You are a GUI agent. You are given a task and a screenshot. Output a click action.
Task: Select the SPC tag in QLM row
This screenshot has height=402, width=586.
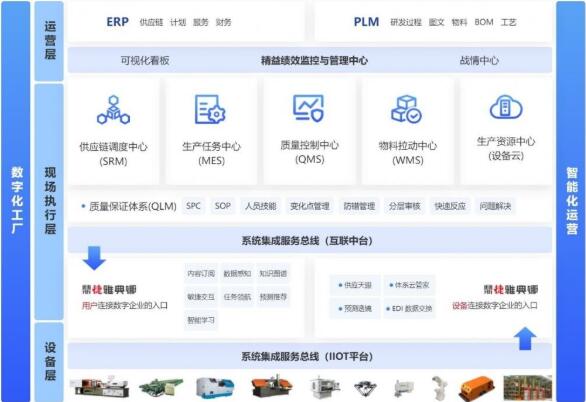(193, 206)
